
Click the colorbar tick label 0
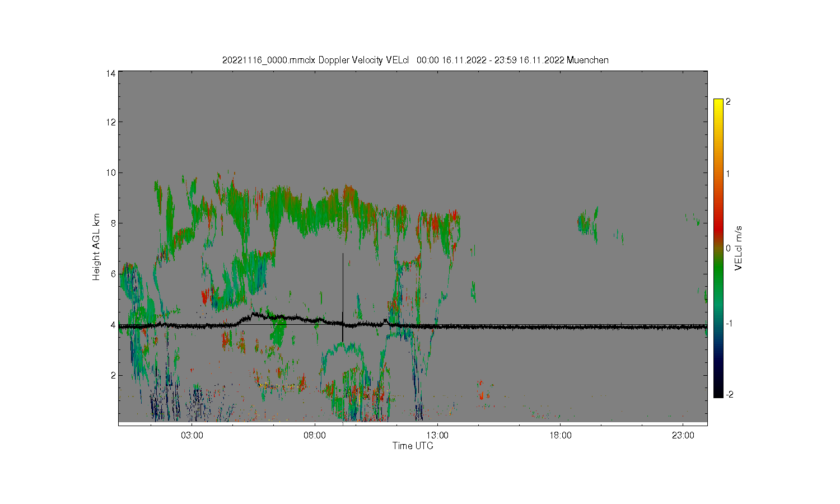pyautogui.click(x=729, y=248)
